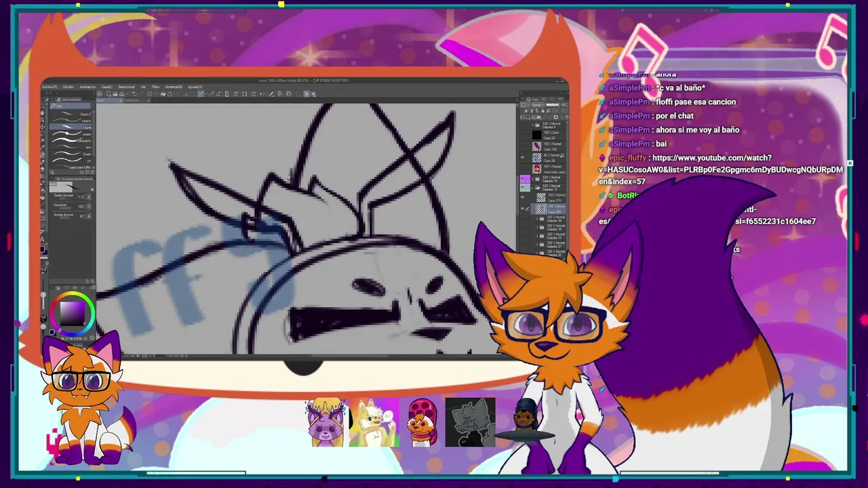Select the highlighted Capa 269 layer
Viewport: 868px width, 488px height.
coord(548,208)
